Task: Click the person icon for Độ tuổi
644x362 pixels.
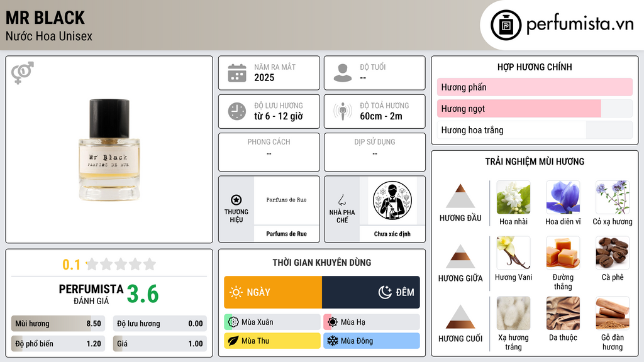Action: click(343, 73)
